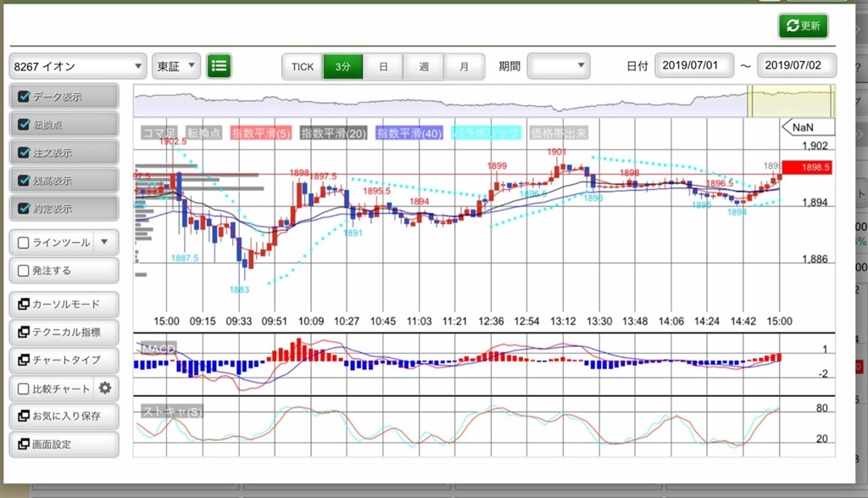Uncheck the データ表示 checkbox

tap(24, 97)
